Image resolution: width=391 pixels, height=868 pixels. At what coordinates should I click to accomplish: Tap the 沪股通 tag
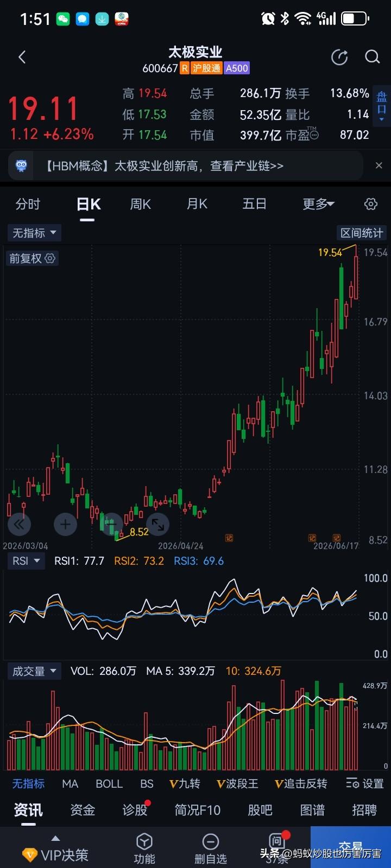(206, 68)
